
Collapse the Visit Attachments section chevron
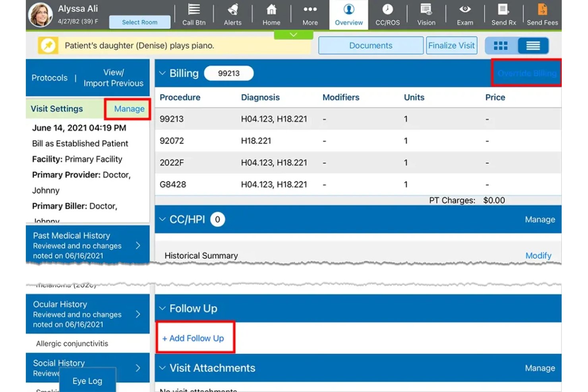coord(162,368)
